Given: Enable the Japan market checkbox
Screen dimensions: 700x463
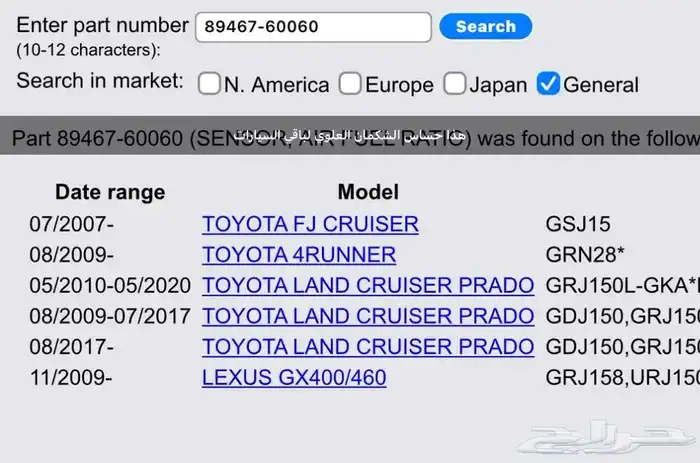Looking at the screenshot, I should pos(455,84).
